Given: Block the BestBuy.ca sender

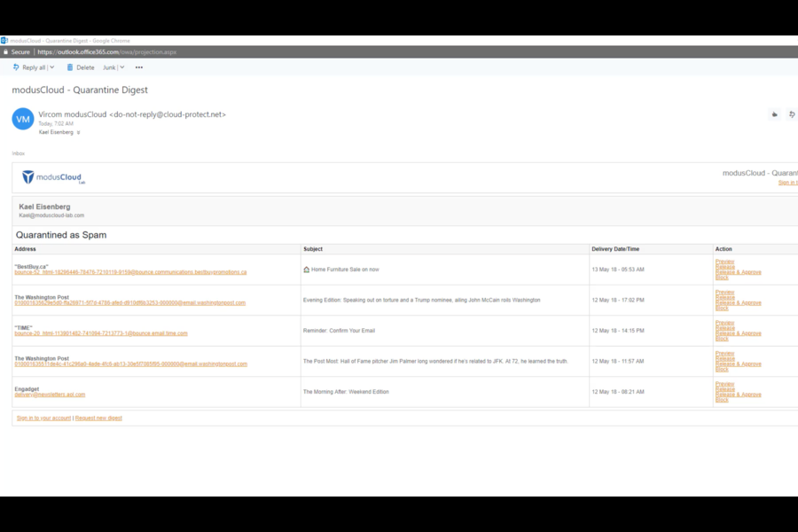Looking at the screenshot, I should [x=722, y=278].
